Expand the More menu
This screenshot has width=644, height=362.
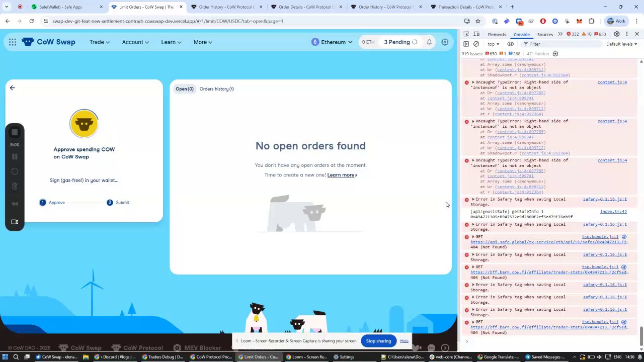click(x=203, y=42)
